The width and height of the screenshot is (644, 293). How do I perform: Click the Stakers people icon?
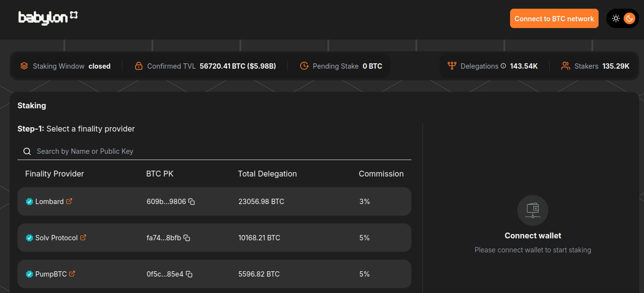565,66
